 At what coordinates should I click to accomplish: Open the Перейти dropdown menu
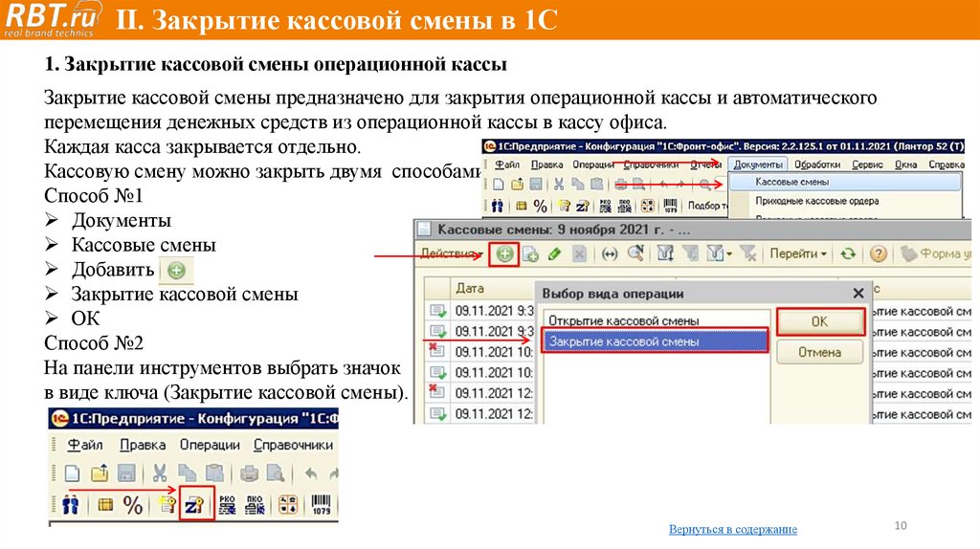798,253
